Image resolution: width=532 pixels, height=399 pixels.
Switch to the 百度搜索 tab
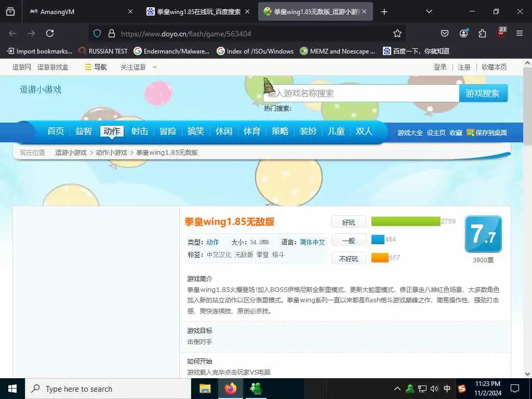[x=198, y=11]
